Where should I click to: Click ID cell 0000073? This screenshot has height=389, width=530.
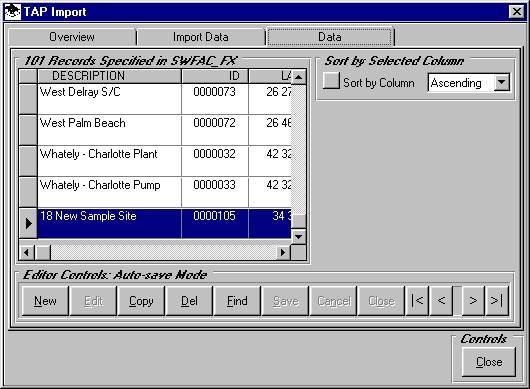[215, 99]
